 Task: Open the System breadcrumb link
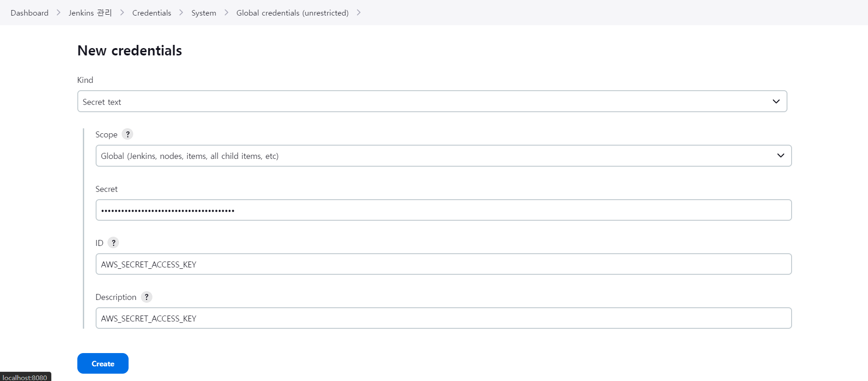204,13
